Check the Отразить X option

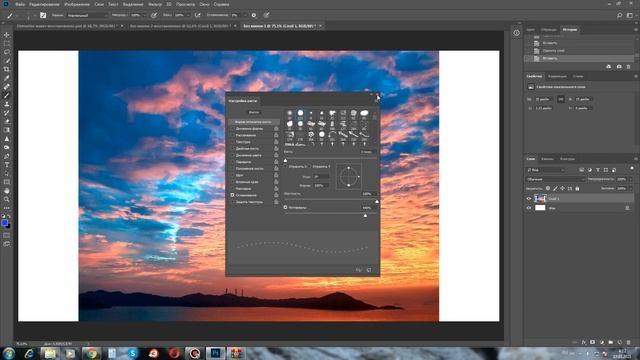tap(286, 167)
